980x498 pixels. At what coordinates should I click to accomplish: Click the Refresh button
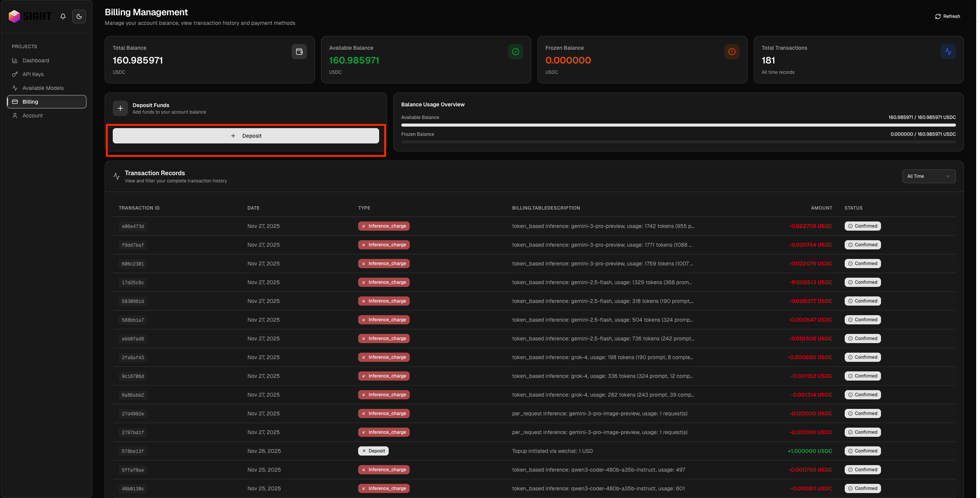click(948, 16)
